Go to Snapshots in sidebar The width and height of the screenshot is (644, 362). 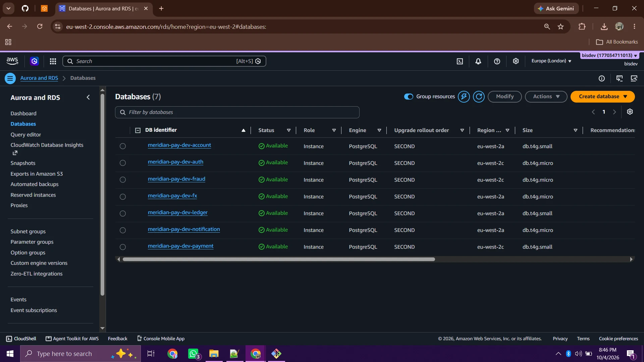pos(23,163)
